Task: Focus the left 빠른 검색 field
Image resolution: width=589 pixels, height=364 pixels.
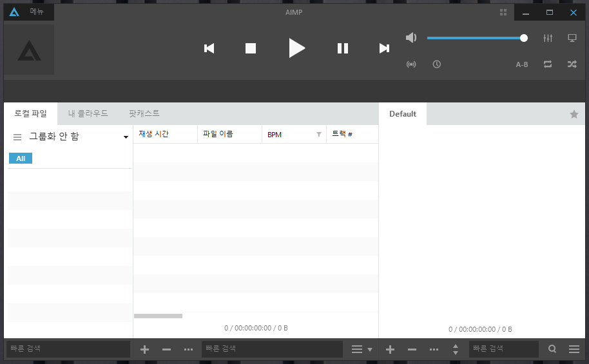Action: coord(68,349)
